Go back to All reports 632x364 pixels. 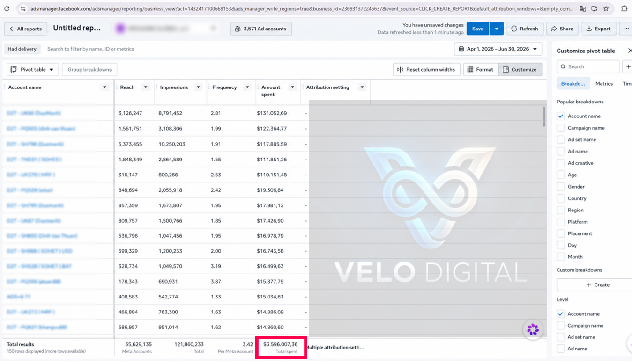point(26,29)
